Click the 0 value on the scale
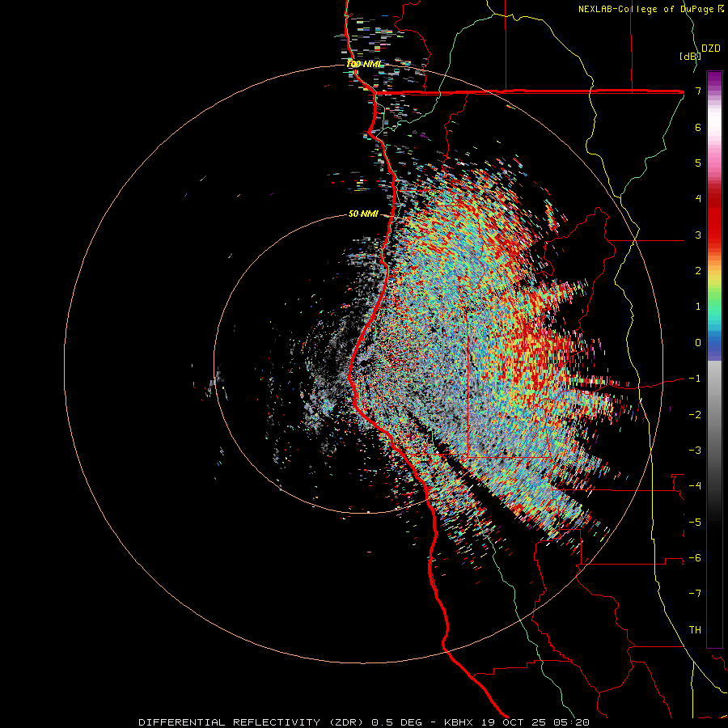Screen dimensions: 728x728 point(698,343)
